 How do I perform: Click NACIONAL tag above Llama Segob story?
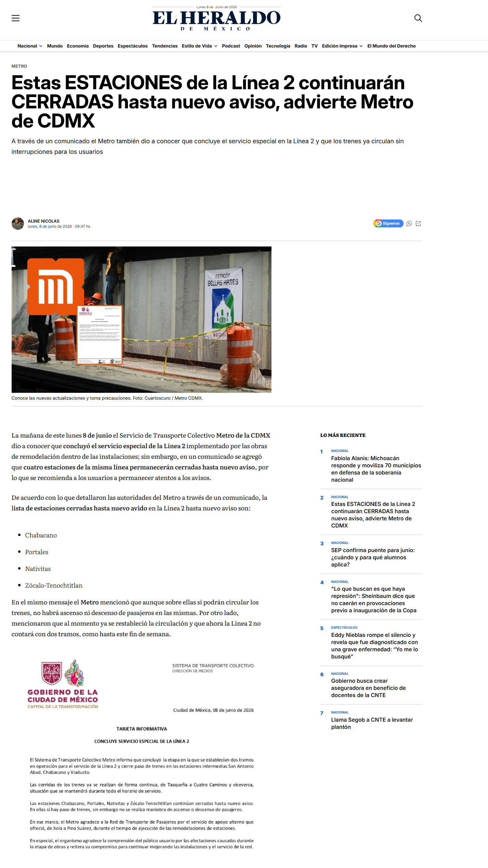click(340, 712)
